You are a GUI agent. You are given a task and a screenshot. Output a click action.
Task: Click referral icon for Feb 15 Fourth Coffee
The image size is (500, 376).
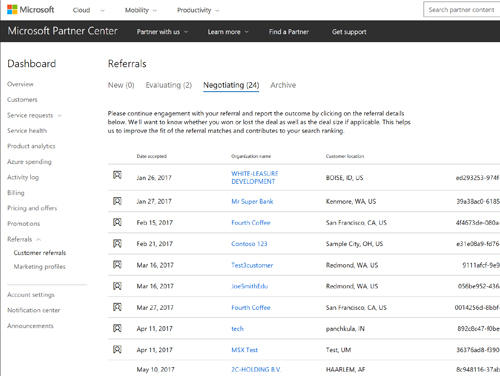click(117, 222)
